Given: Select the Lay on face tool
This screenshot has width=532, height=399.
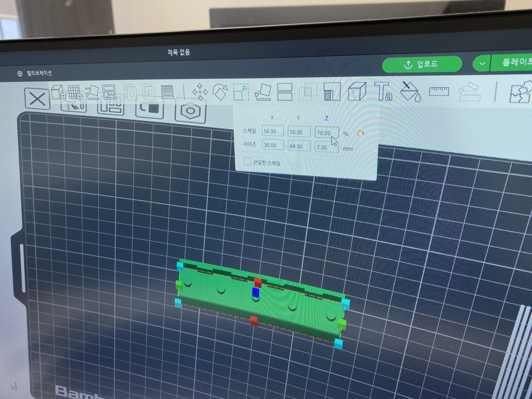Looking at the screenshot, I should (x=263, y=92).
